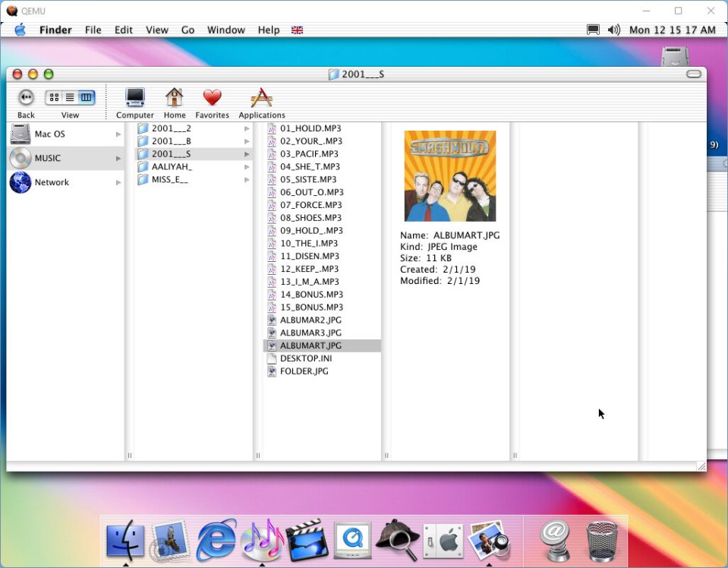Select column view mode
Screen dimensions: 728x568
[x=87, y=97]
